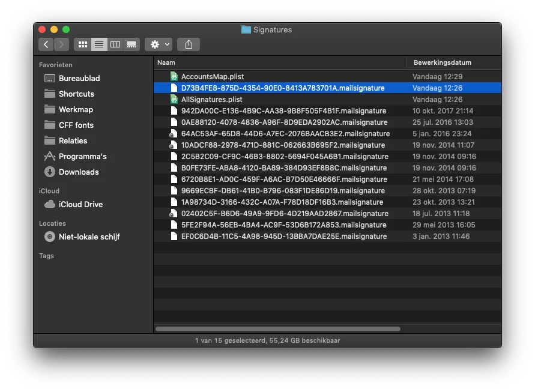Click the Favorieten sidebar heading
Screen dimensions: 535x392
coord(56,65)
